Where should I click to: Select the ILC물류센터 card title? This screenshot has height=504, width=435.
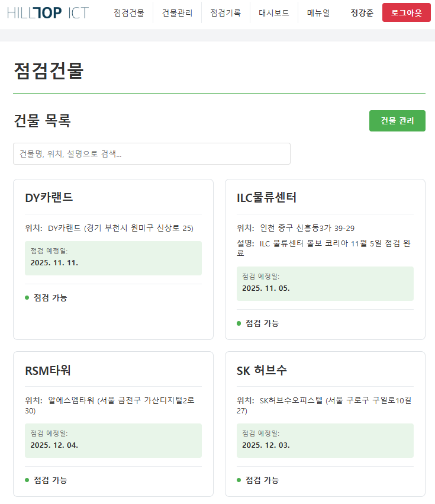(x=266, y=198)
